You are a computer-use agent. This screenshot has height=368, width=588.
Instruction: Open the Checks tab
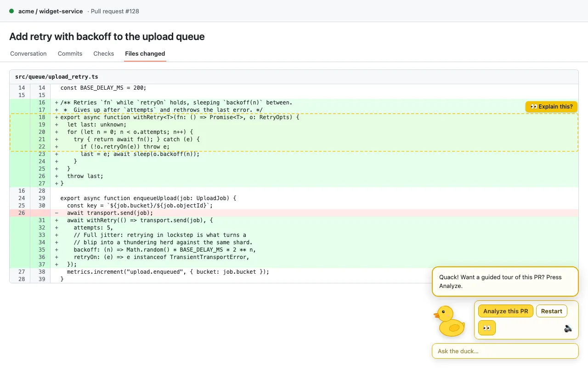tap(103, 54)
